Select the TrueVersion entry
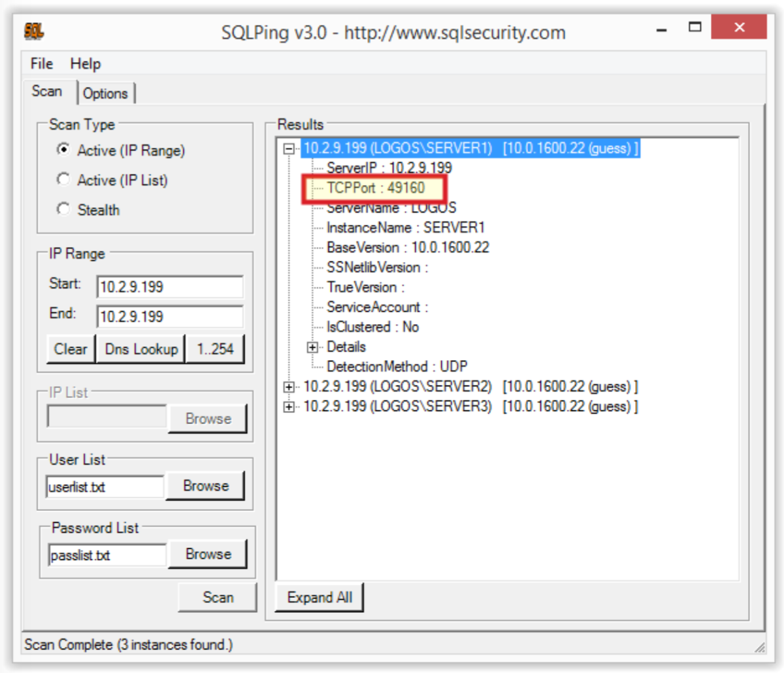 click(365, 287)
